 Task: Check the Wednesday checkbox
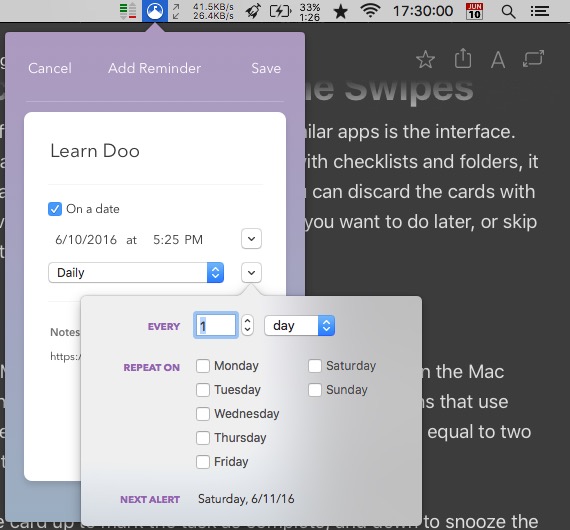[203, 414]
